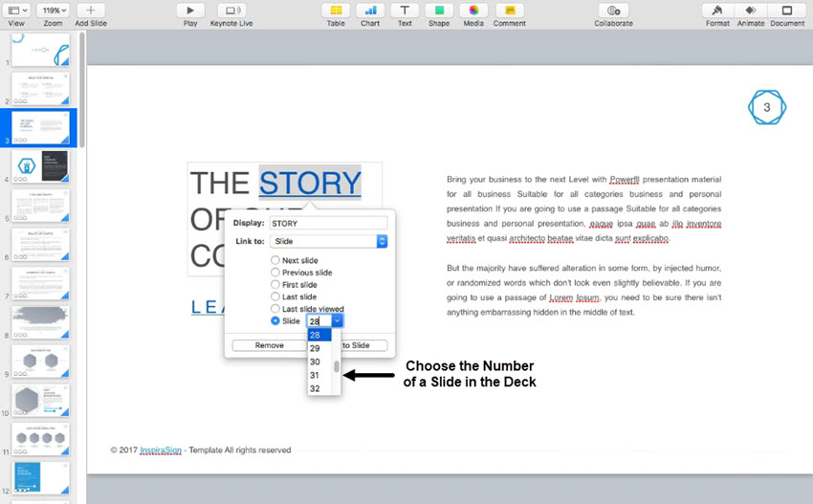Open the Link to dropdown

coord(329,241)
